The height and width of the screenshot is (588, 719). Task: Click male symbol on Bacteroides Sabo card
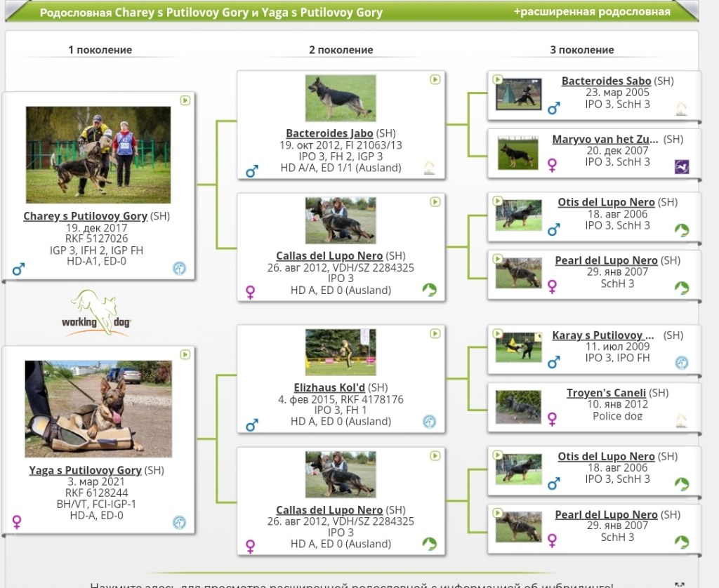point(553,108)
